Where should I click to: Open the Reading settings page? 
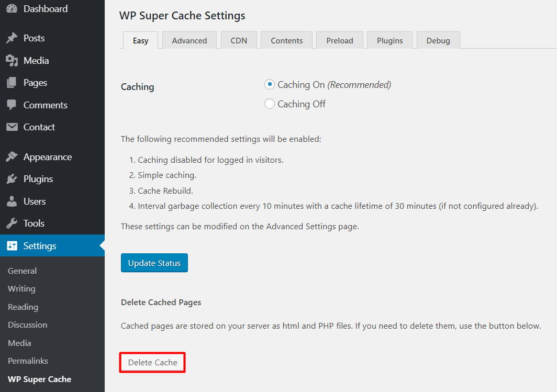23,307
